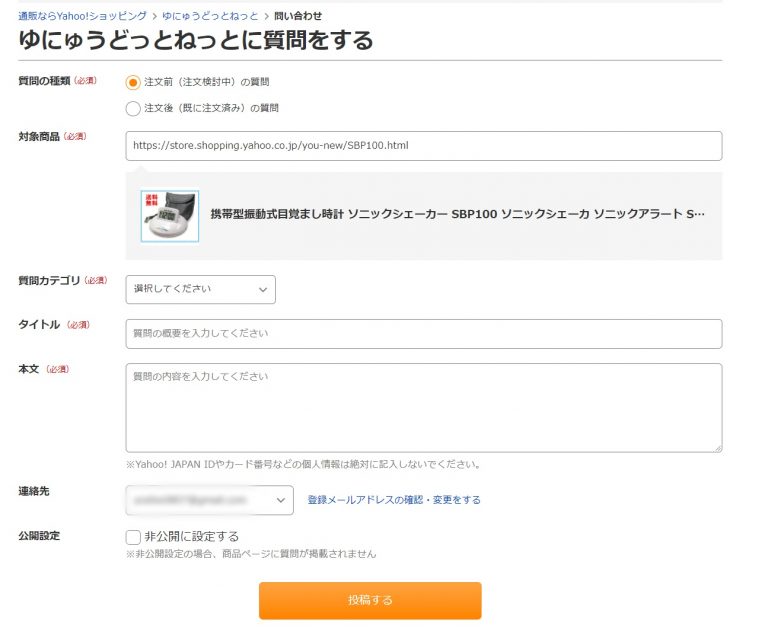Enable the 非公開に設定する checkbox
Image resolution: width=768 pixels, height=632 pixels.
133,537
